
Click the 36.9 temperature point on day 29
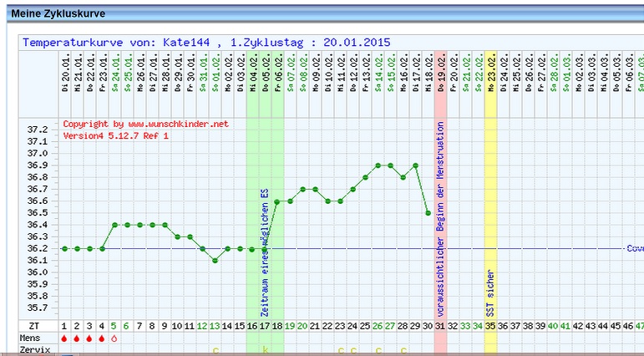click(415, 165)
